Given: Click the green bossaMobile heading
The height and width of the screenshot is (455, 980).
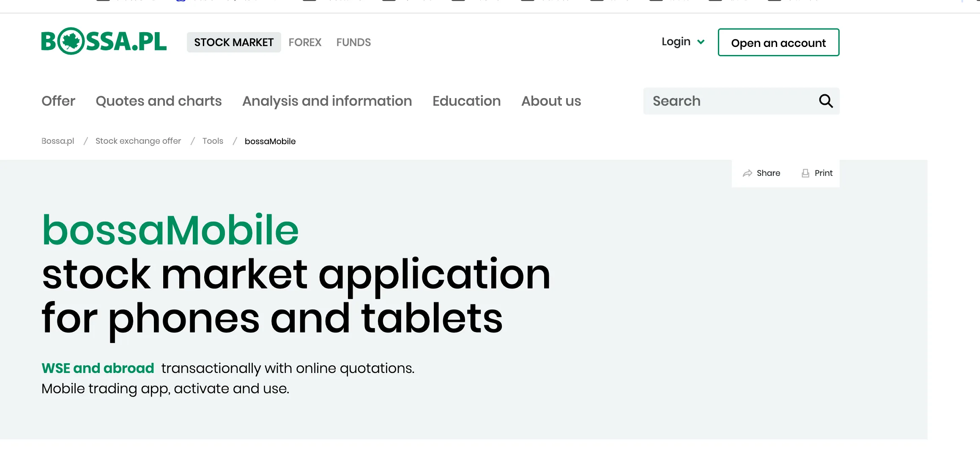Looking at the screenshot, I should click(x=170, y=230).
